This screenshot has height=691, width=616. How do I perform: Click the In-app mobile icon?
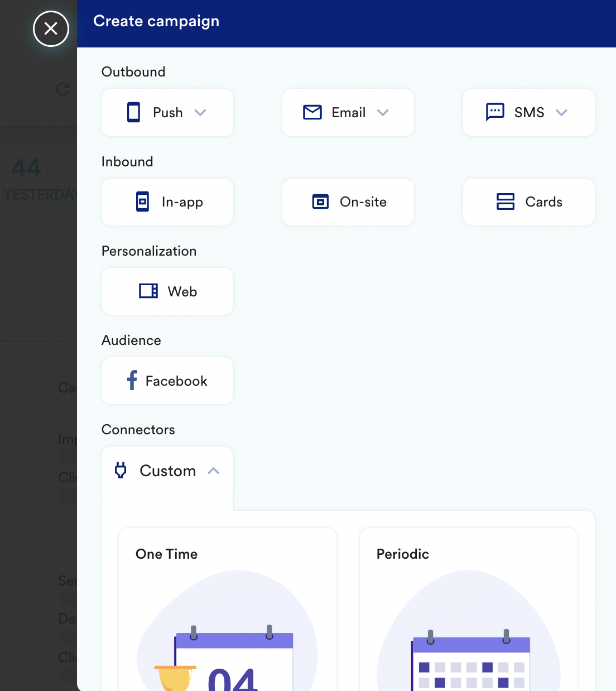coord(143,201)
